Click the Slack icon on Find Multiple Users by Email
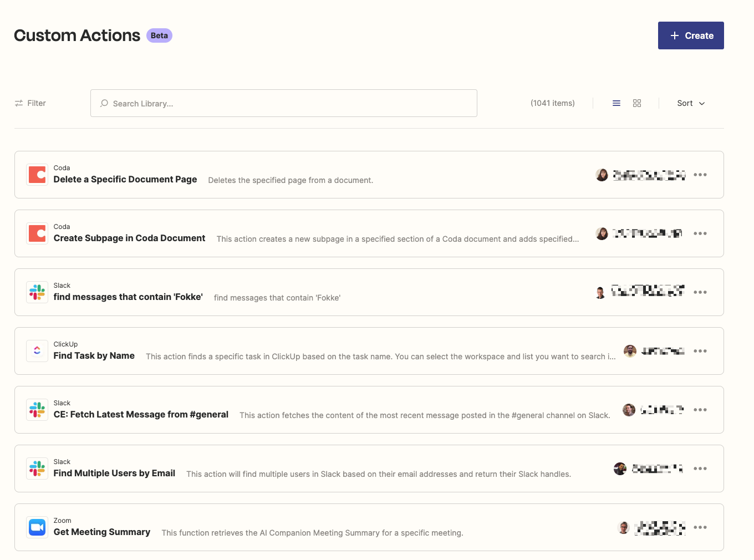The width and height of the screenshot is (754, 560). pos(37,468)
